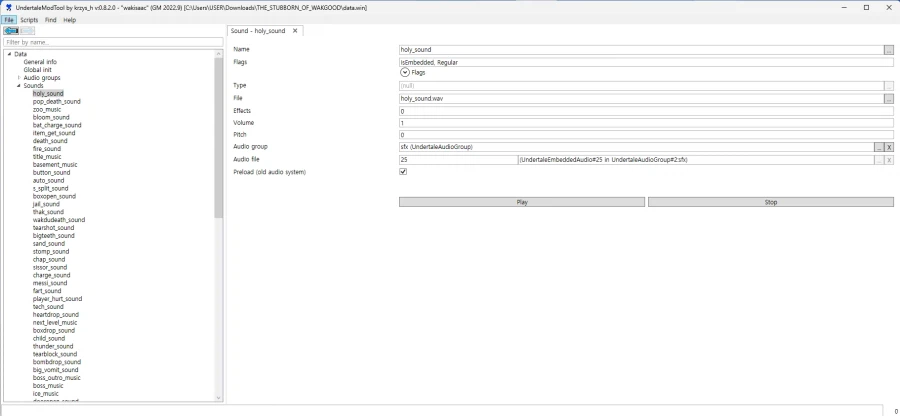Select 'death_sound' in the tree

50,141
